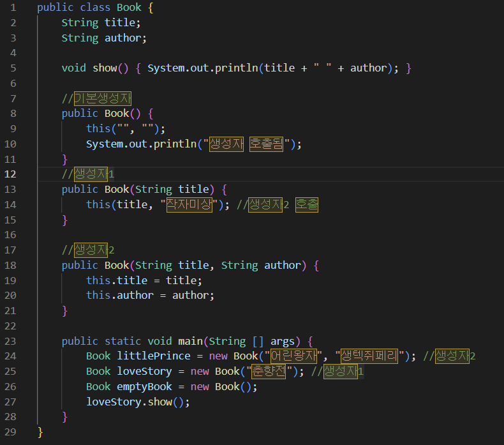
Task: Click 'Book(String title)' constructor on line 13
Action: pyautogui.click(x=159, y=189)
